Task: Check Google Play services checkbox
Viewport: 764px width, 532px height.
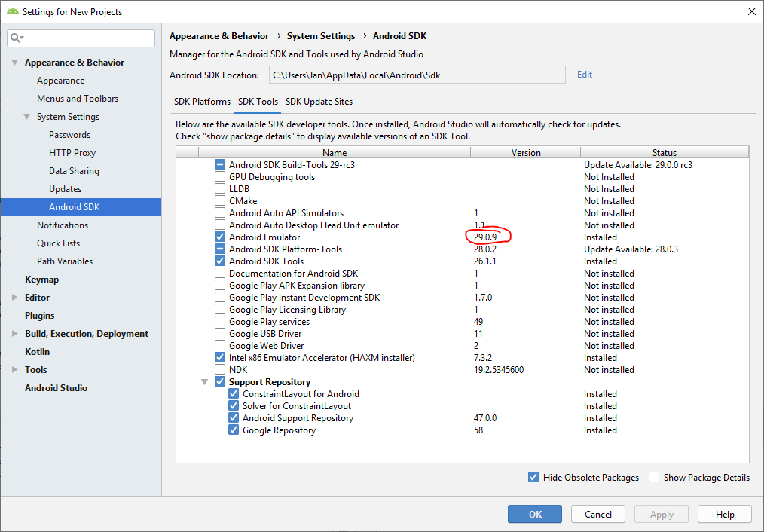Action: point(220,322)
